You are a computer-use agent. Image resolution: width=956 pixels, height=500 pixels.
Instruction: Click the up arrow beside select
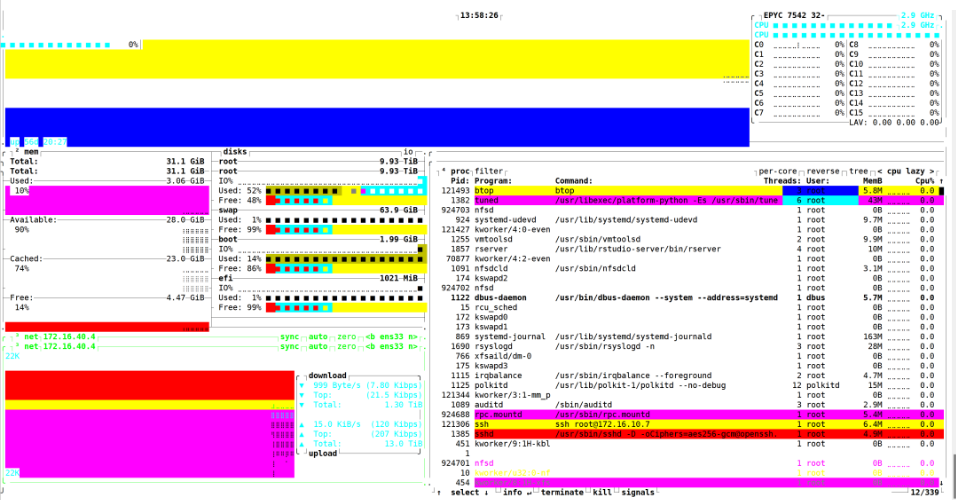click(439, 492)
